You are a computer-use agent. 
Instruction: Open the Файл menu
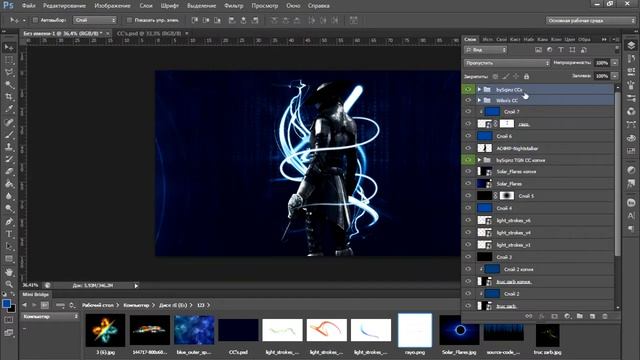[x=29, y=6]
